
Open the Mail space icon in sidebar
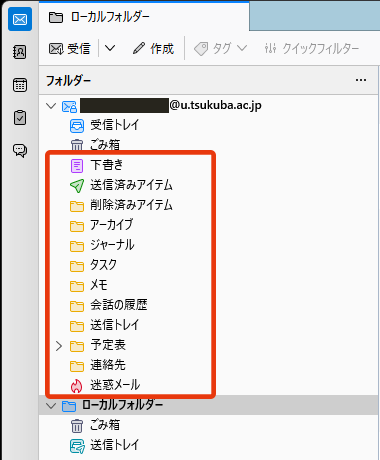(x=20, y=20)
